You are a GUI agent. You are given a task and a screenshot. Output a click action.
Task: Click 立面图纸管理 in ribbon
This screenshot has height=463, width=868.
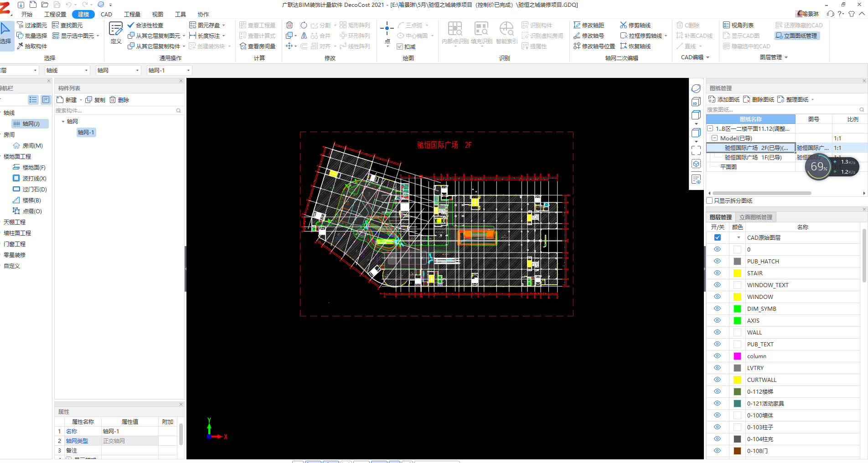796,36
